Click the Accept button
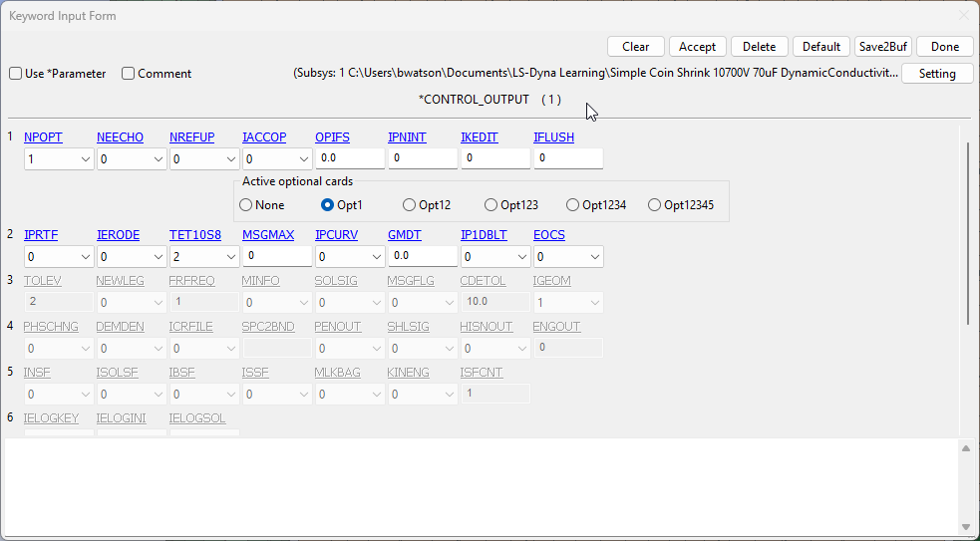The height and width of the screenshot is (541, 980). click(x=697, y=47)
